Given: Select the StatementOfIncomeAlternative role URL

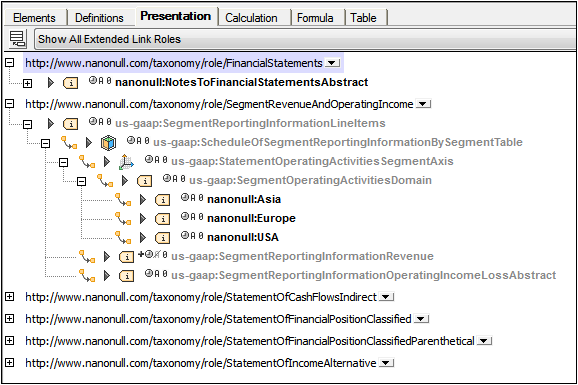Looking at the screenshot, I should (x=201, y=363).
